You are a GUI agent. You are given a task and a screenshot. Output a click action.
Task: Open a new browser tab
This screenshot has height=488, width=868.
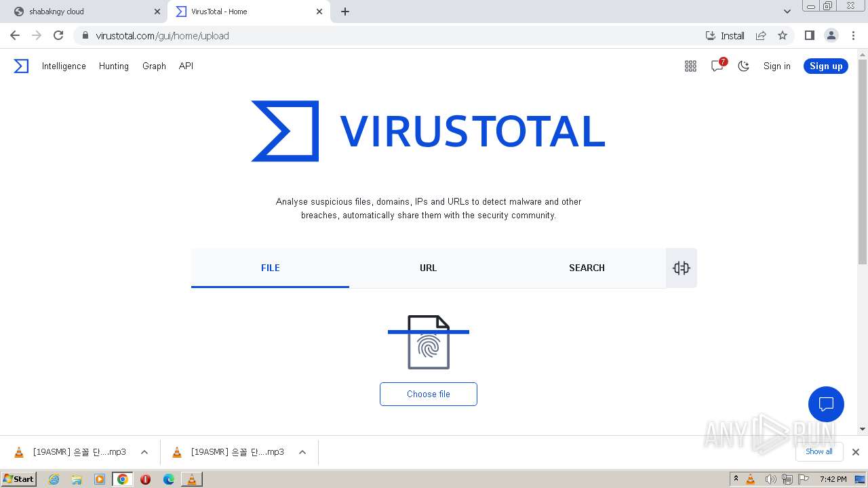[x=345, y=12]
